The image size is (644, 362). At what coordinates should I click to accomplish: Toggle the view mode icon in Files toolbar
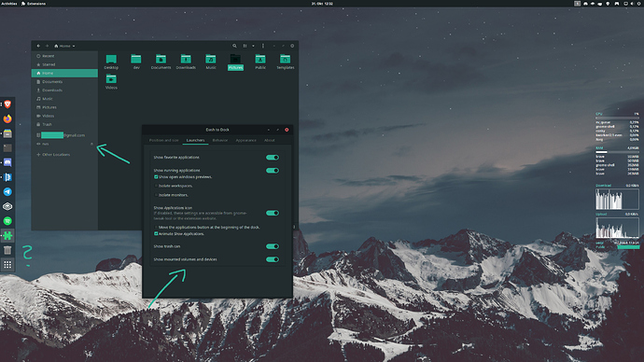[x=245, y=46]
